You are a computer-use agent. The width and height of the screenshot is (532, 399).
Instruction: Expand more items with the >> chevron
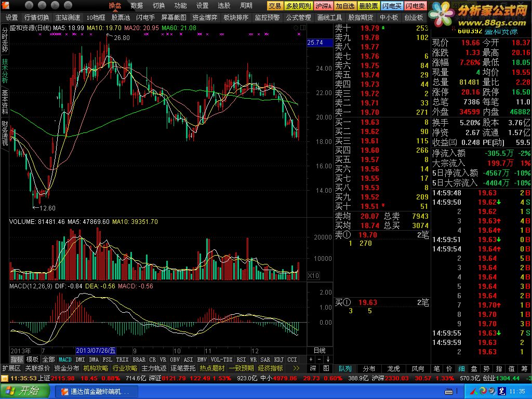296,368
